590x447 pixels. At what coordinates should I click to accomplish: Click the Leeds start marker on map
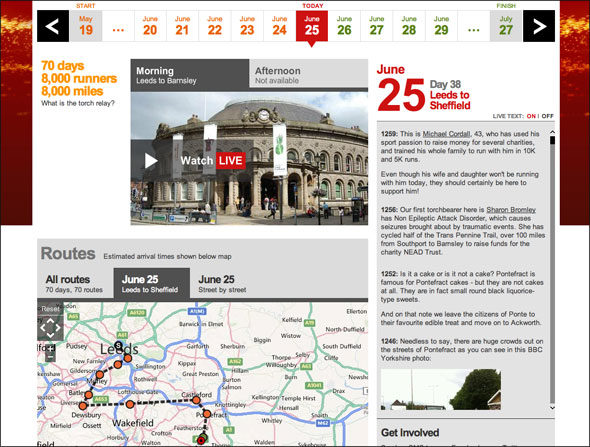(119, 345)
